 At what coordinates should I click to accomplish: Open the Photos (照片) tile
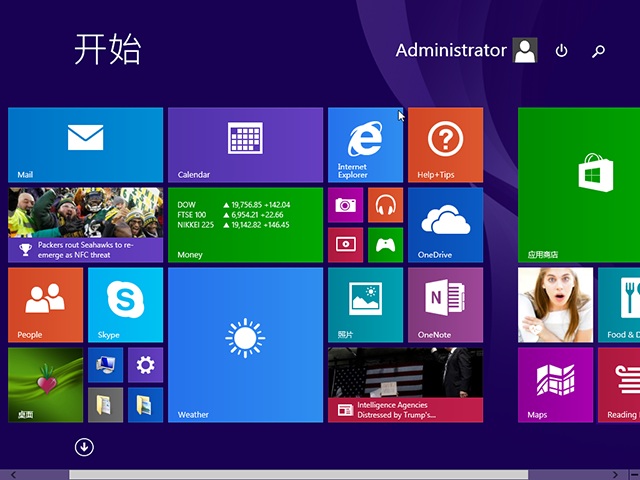(365, 305)
